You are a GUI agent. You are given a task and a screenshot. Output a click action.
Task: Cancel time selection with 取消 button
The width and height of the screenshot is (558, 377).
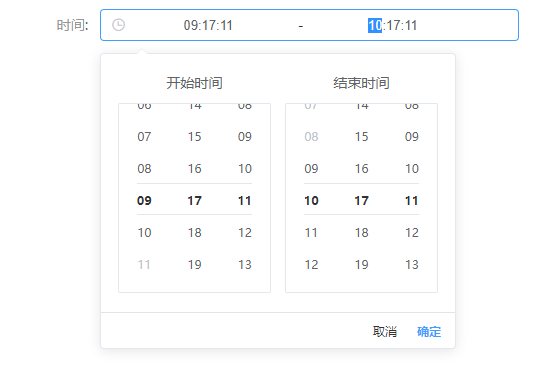385,331
